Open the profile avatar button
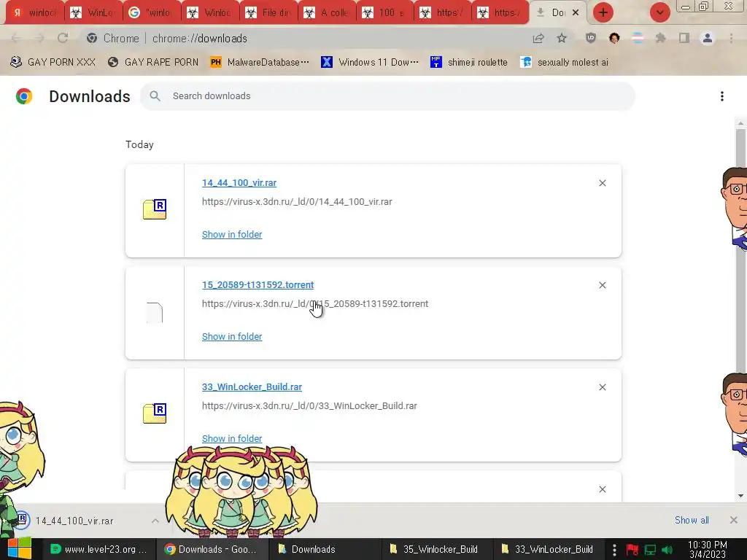747x560 pixels. point(708,38)
